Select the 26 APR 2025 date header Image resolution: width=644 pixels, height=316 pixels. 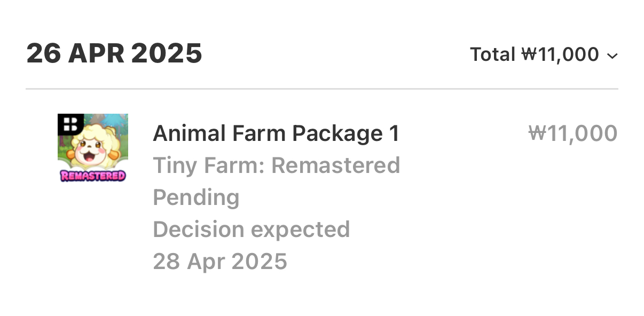tap(114, 53)
